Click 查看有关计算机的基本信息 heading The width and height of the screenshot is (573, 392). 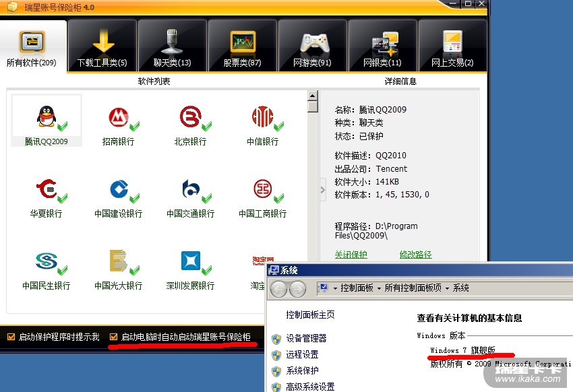(469, 318)
